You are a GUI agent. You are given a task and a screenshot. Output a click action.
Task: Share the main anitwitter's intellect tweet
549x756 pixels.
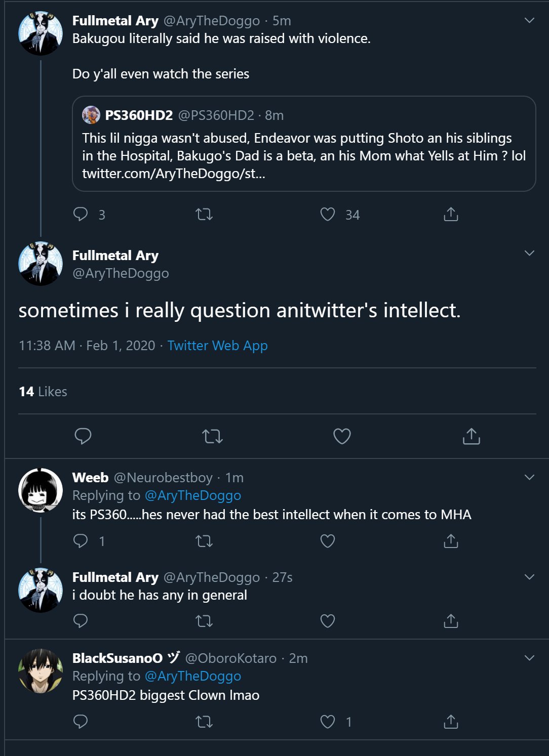(471, 436)
